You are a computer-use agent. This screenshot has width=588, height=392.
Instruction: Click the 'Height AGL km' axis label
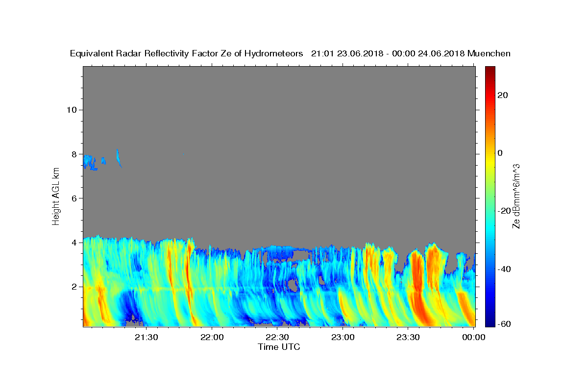point(56,196)
